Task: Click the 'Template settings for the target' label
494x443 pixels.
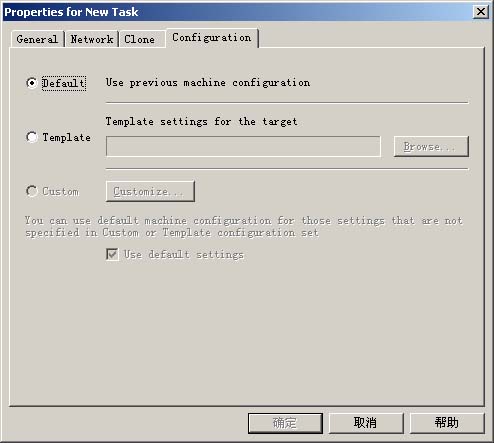Action: click(201, 121)
